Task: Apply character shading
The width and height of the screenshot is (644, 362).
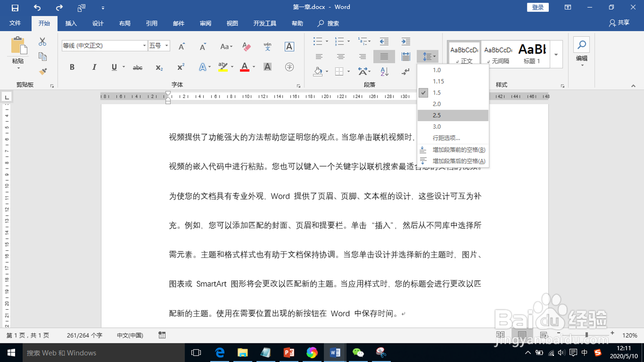Action: tap(268, 67)
